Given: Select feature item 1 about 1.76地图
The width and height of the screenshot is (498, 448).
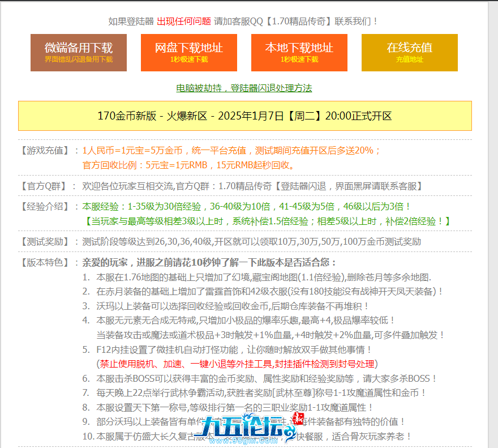Looking at the screenshot, I should tap(256, 278).
